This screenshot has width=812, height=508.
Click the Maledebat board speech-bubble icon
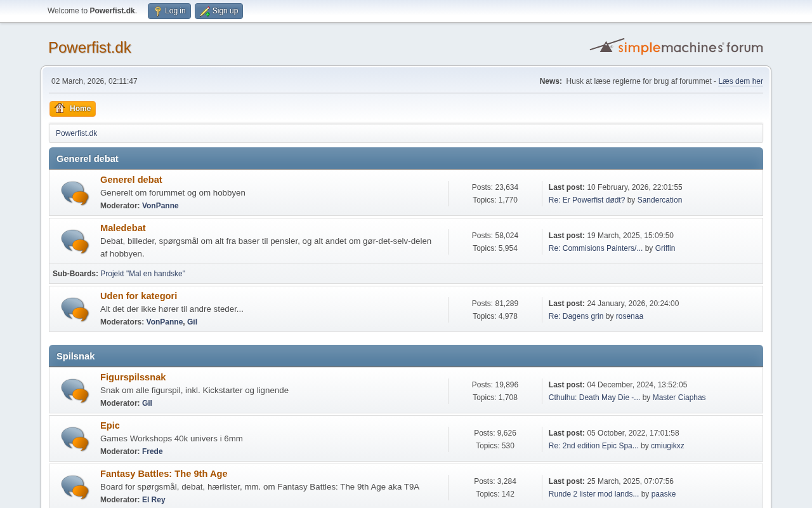(x=75, y=241)
